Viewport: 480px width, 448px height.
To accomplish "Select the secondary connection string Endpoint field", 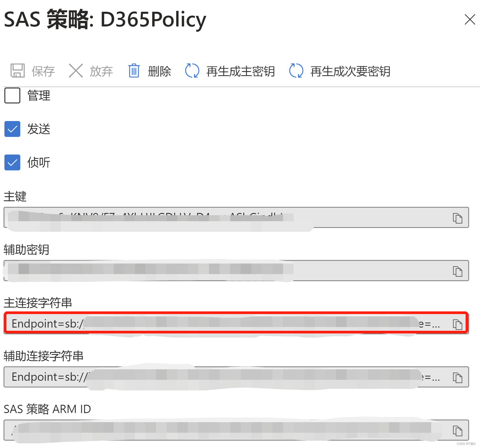I will 236,377.
